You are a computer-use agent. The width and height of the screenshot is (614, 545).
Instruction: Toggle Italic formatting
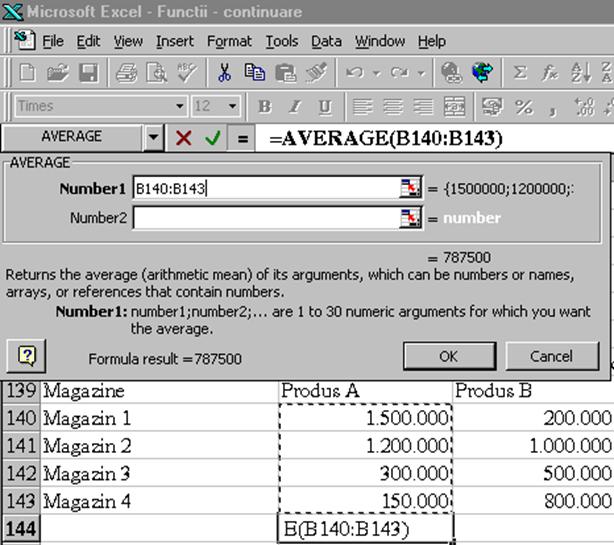pos(295,107)
